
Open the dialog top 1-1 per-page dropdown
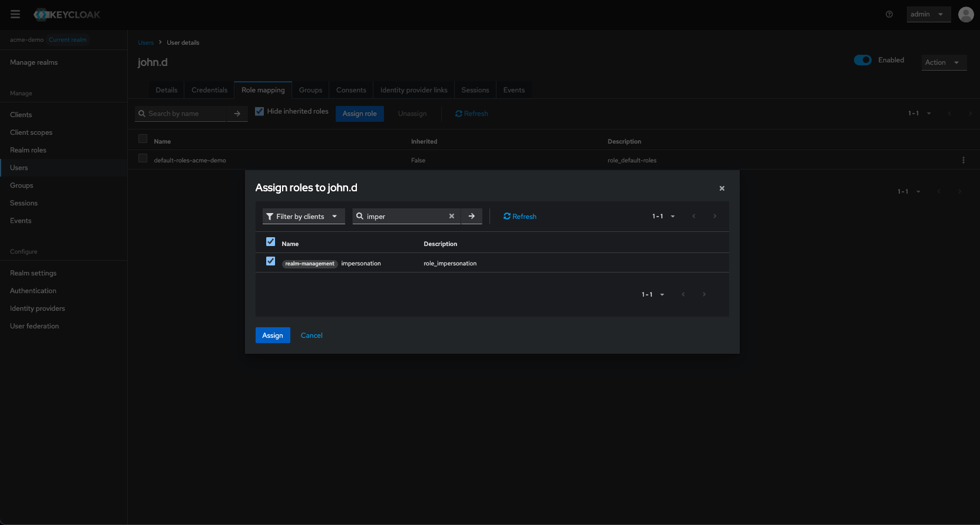click(x=664, y=216)
